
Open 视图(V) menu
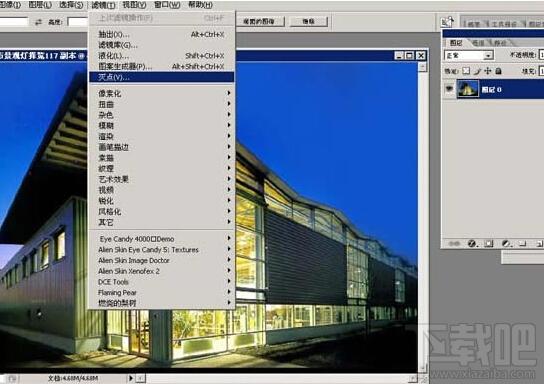click(x=134, y=5)
